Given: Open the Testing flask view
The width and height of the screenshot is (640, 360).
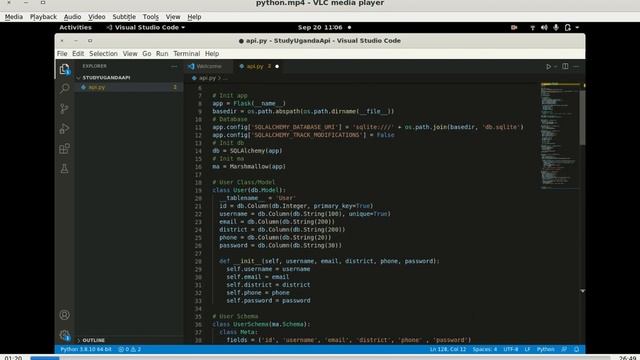Looking at the screenshot, I should pos(64,169).
